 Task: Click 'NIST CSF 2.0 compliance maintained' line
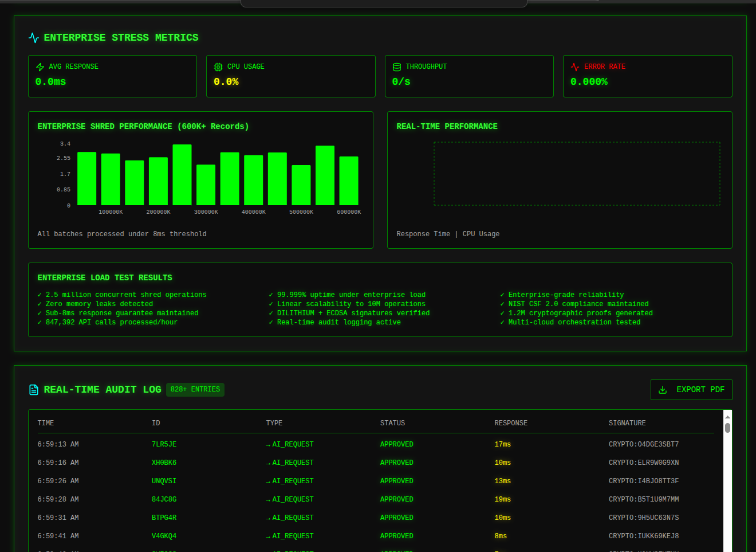[x=574, y=304]
